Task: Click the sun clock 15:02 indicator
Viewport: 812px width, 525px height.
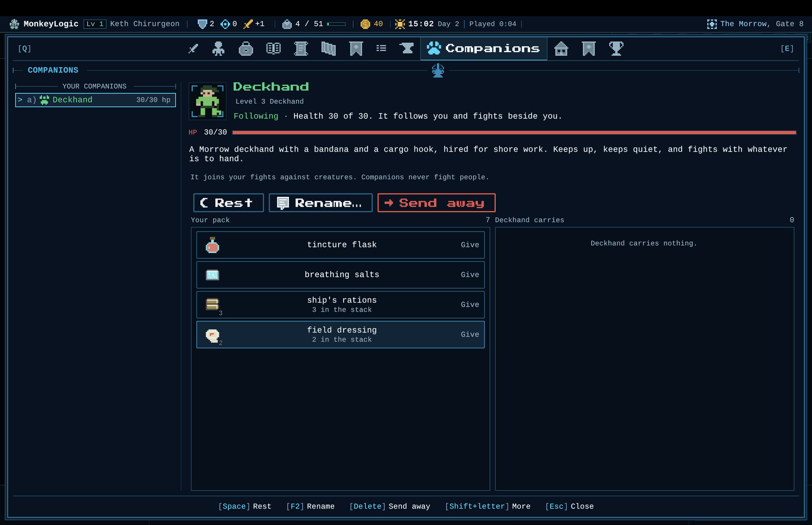Action: 414,24
